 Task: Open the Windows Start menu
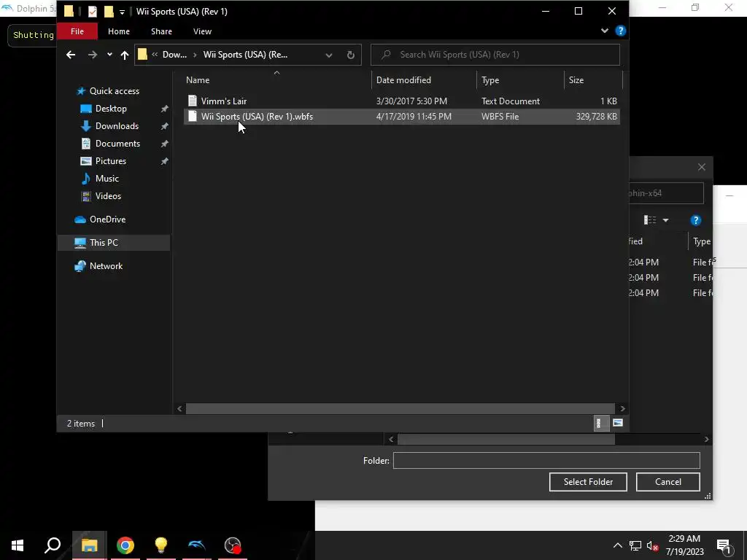(x=18, y=545)
